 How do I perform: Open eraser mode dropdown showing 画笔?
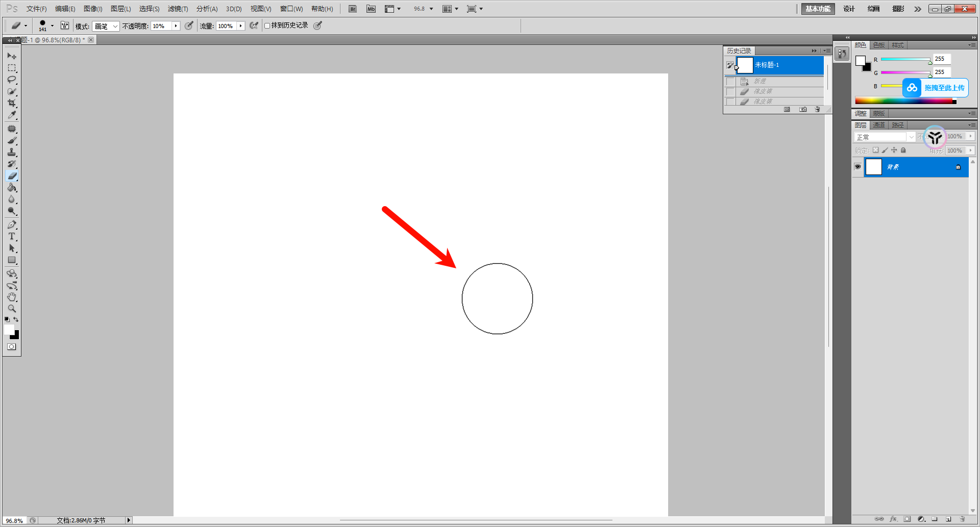pos(106,26)
